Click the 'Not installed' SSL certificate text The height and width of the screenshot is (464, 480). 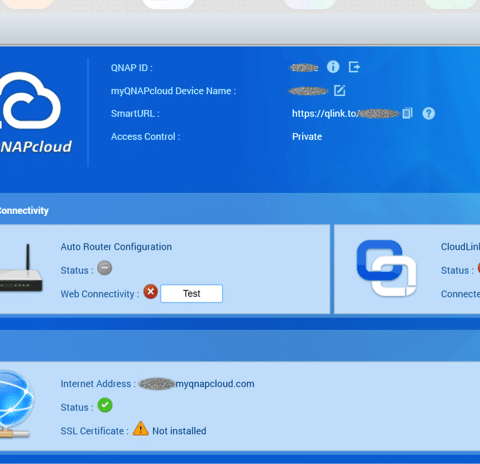179,431
